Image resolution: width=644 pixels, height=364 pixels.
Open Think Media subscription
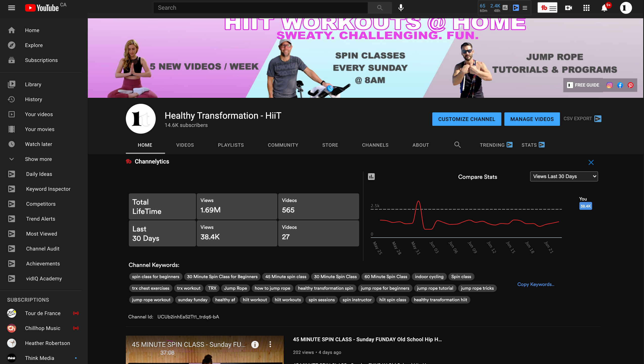coord(41,358)
